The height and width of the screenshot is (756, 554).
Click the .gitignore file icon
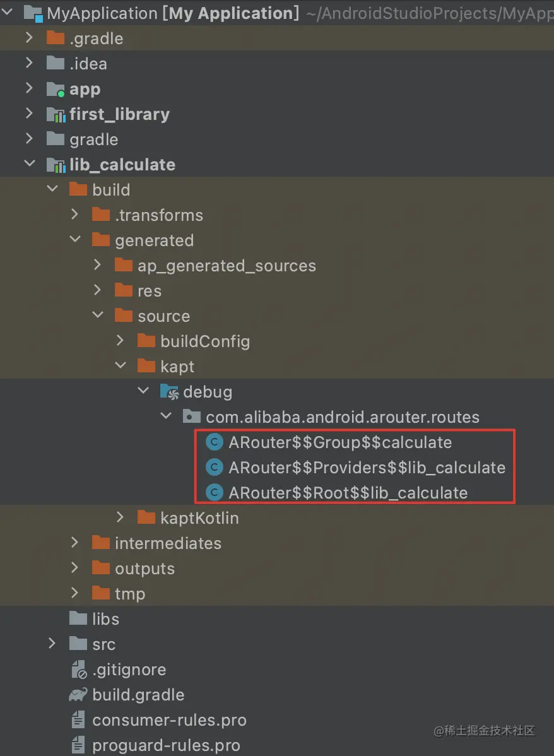tap(78, 670)
